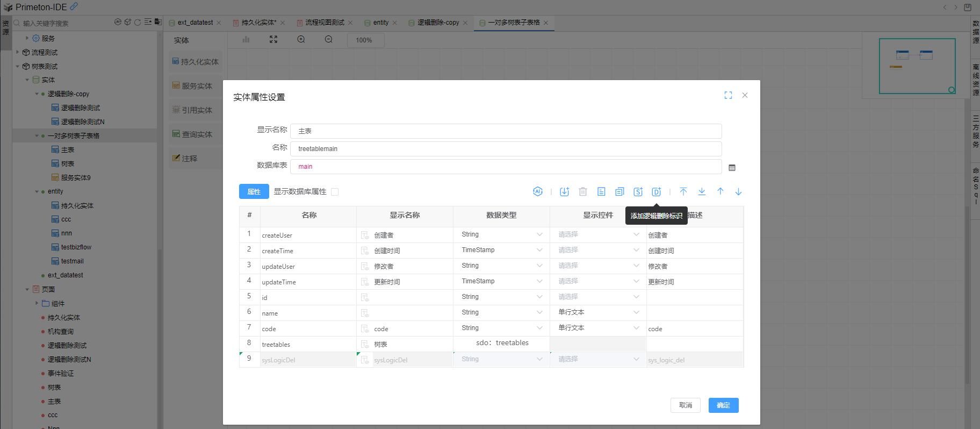Image resolution: width=980 pixels, height=429 pixels.
Task: Open data type dropdown for createTime row
Action: coord(539,250)
